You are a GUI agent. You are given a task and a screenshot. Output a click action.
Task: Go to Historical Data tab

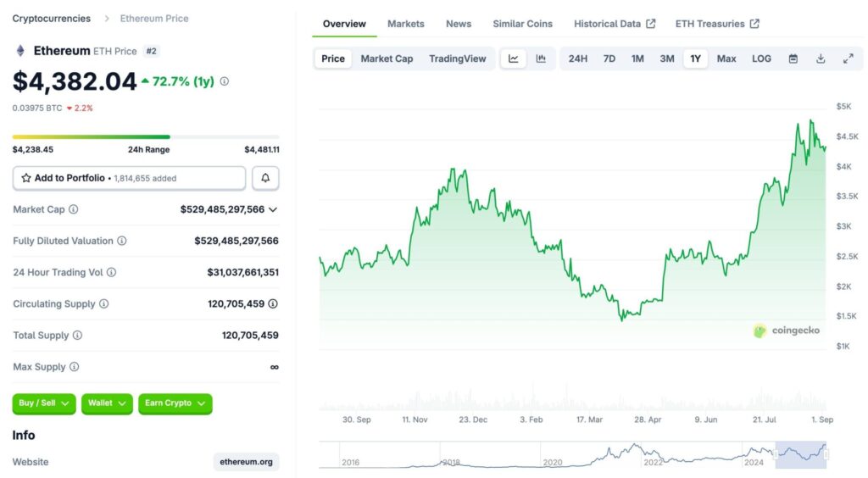click(x=614, y=24)
